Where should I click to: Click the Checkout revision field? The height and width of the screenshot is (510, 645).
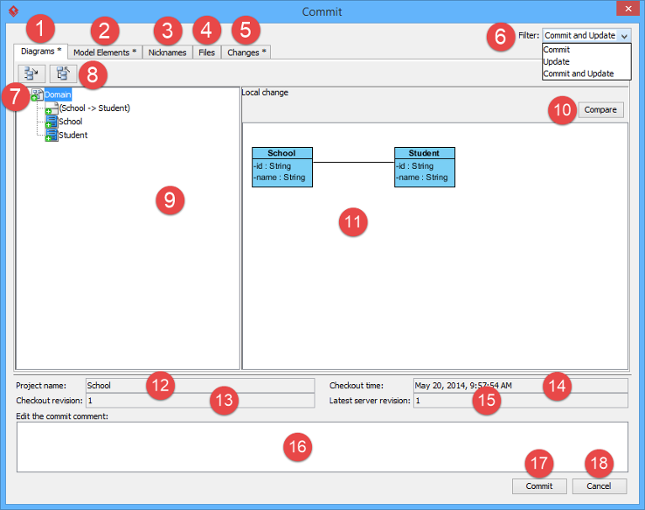point(200,401)
